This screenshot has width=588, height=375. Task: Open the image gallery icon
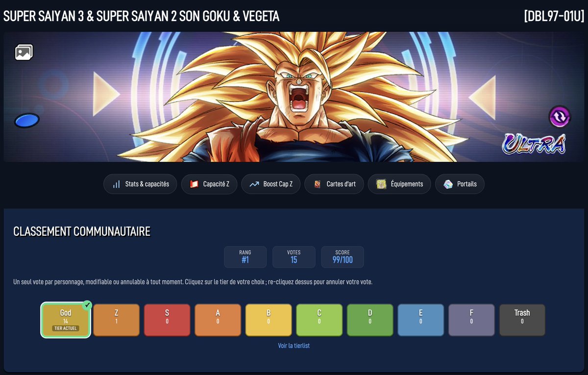click(24, 52)
